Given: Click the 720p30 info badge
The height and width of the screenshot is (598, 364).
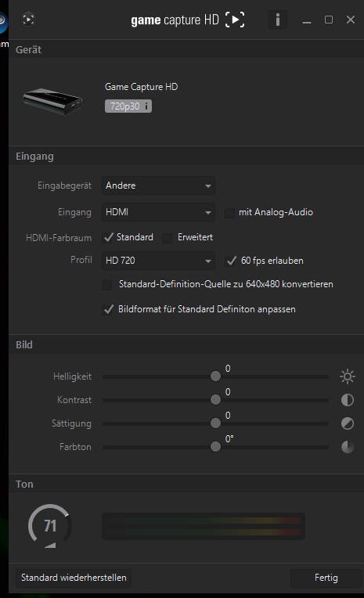Looking at the screenshot, I should pos(128,106).
